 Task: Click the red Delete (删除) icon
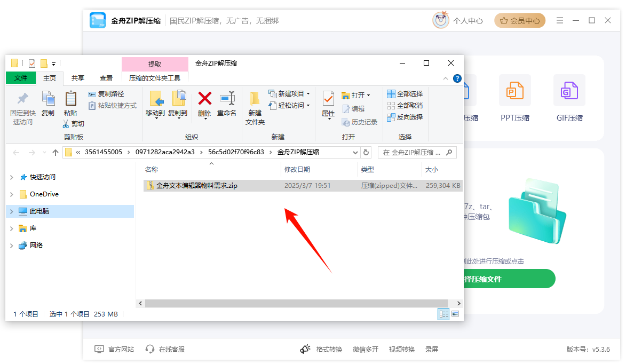205,98
